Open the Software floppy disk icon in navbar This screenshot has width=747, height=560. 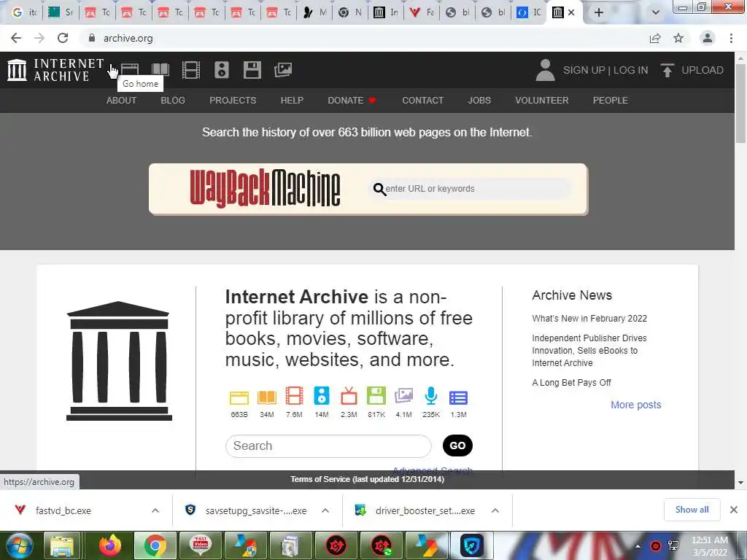252,69
